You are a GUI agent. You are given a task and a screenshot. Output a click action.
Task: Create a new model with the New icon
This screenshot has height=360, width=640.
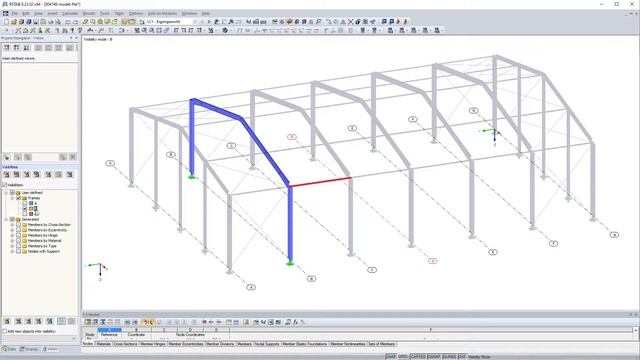7,22
